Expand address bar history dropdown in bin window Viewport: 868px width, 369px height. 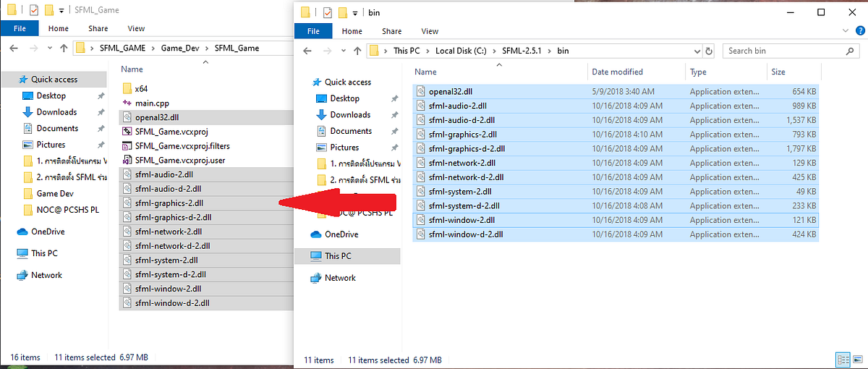[x=697, y=51]
